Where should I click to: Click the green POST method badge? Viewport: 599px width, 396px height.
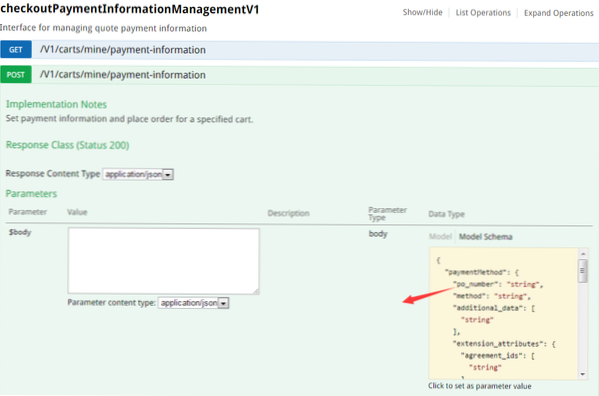click(16, 75)
